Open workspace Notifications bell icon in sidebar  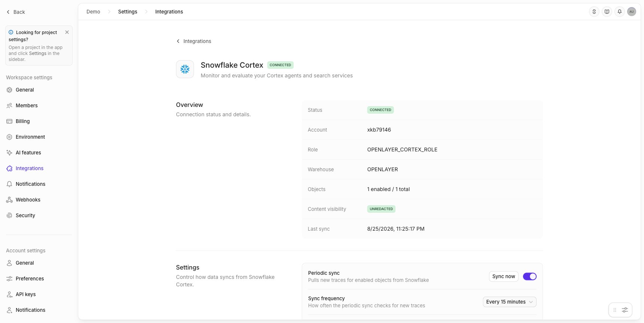tap(9, 184)
